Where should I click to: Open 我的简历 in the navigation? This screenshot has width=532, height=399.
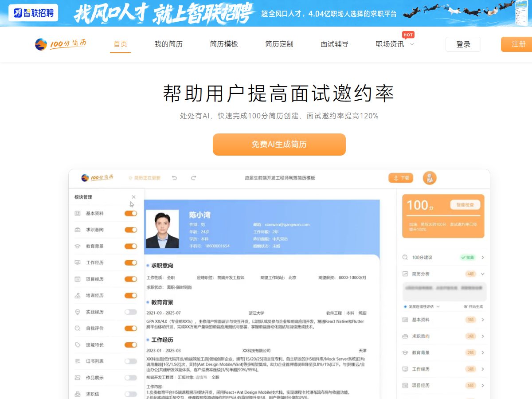click(168, 44)
